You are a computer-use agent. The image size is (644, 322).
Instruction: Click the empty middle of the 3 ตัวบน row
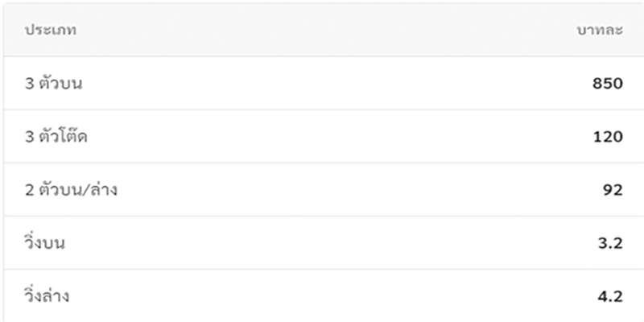pyautogui.click(x=324, y=83)
